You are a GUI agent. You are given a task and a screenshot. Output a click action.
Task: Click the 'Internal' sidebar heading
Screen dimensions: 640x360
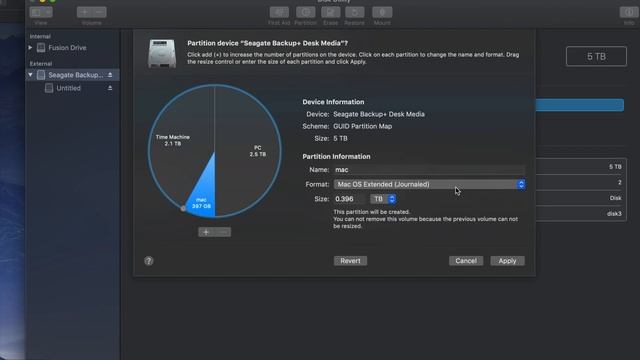point(40,36)
